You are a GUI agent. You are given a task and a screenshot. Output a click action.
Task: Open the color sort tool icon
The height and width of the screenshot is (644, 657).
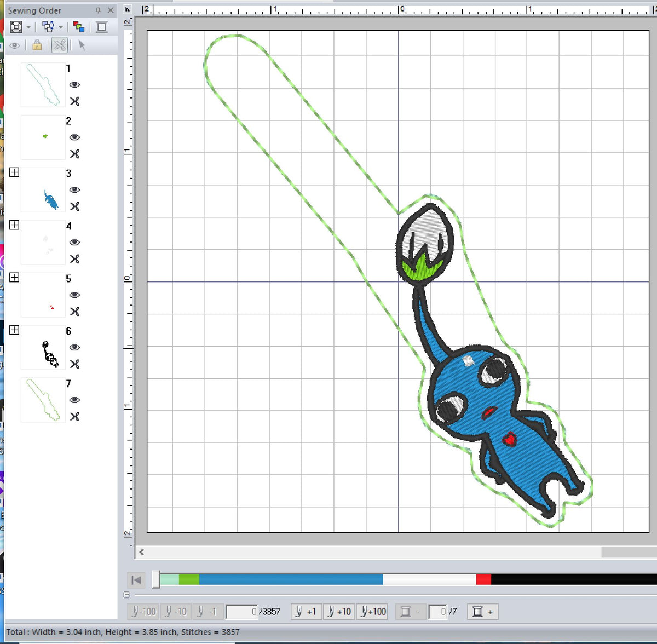[x=78, y=26]
